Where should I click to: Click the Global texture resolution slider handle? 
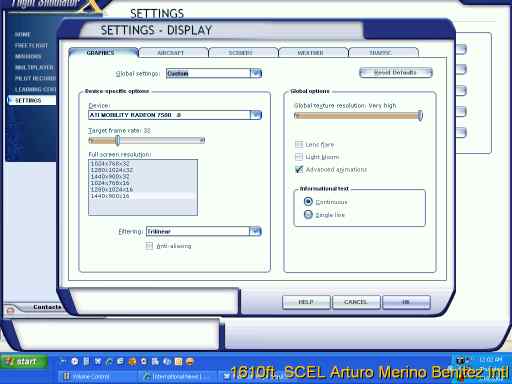[x=420, y=115]
